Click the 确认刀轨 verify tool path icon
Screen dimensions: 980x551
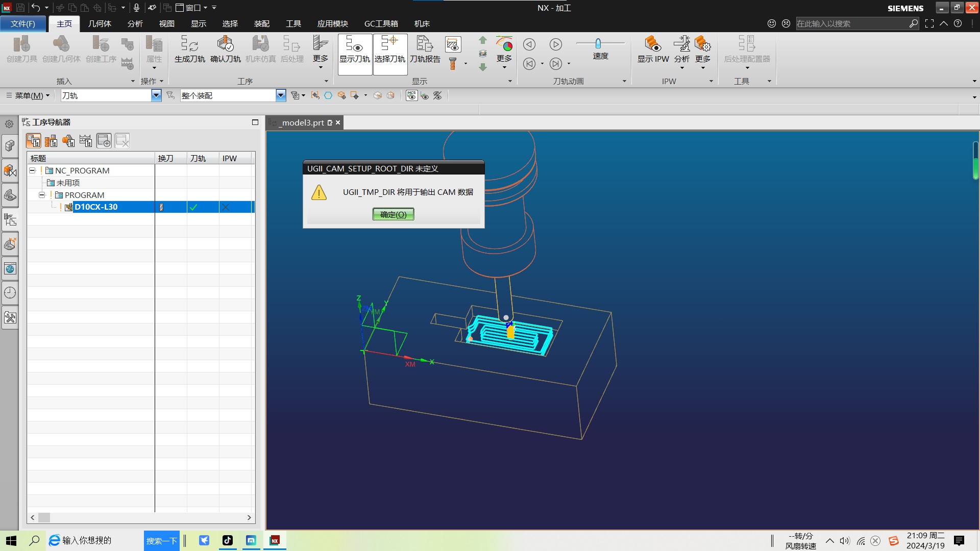[225, 49]
